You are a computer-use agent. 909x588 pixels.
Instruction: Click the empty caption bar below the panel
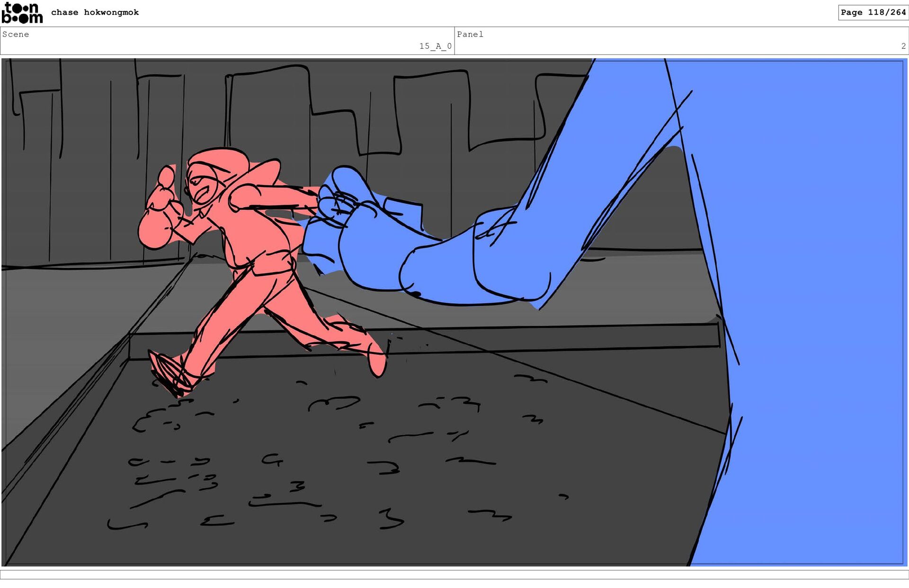pos(454,574)
